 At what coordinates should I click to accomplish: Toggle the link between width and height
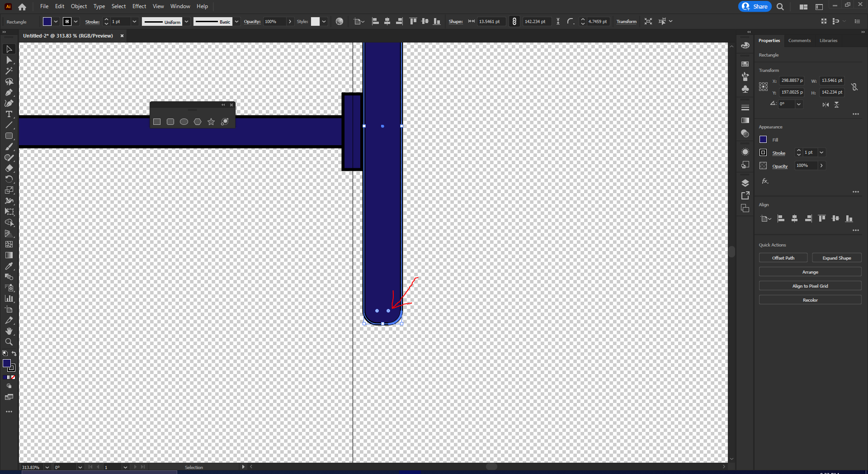855,87
